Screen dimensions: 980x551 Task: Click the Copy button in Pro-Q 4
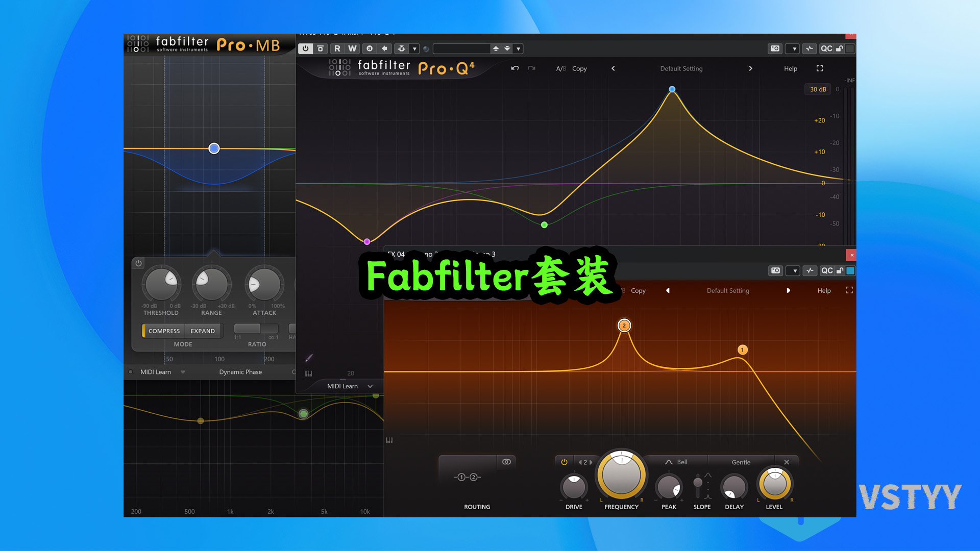pyautogui.click(x=579, y=68)
